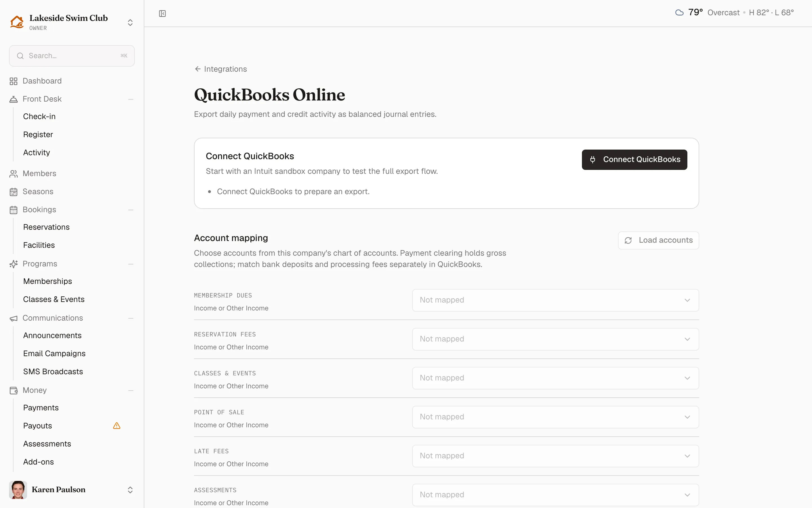This screenshot has width=812, height=508.
Task: Go back to Integrations
Action: (221, 69)
